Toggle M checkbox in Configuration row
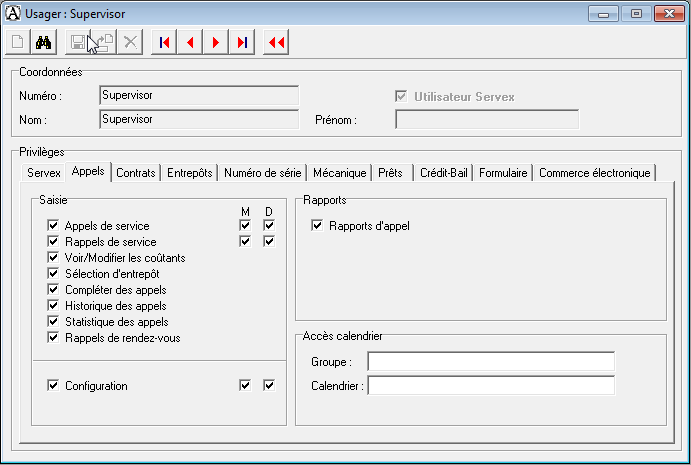 point(245,385)
